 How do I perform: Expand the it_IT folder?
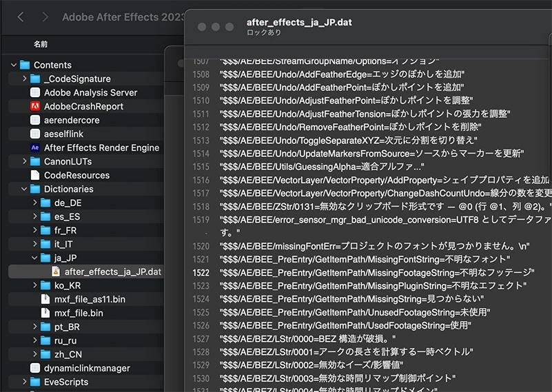click(x=34, y=244)
